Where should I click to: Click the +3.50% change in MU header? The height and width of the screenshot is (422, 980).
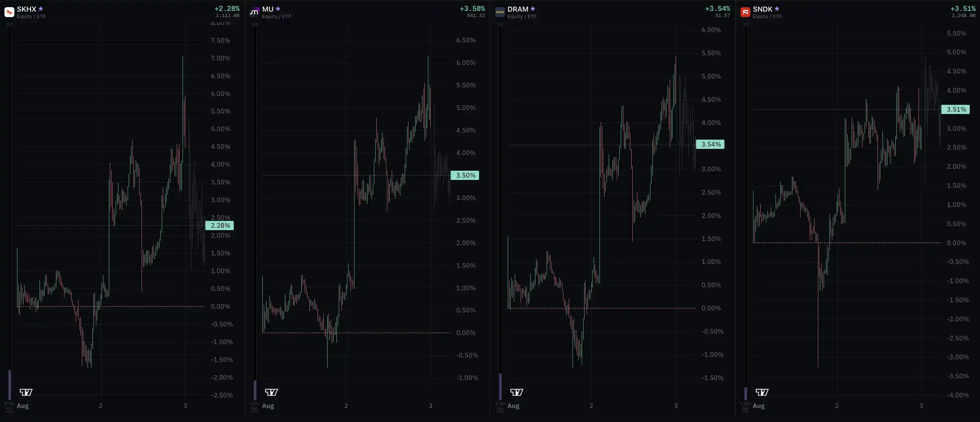[473, 9]
